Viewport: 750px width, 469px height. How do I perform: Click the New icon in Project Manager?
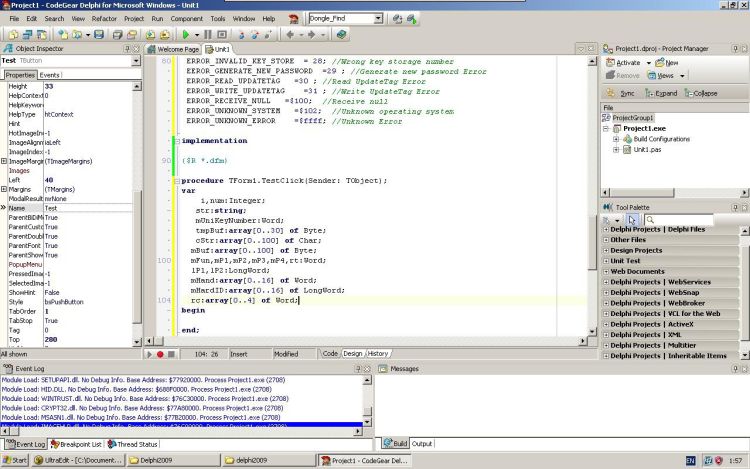660,63
